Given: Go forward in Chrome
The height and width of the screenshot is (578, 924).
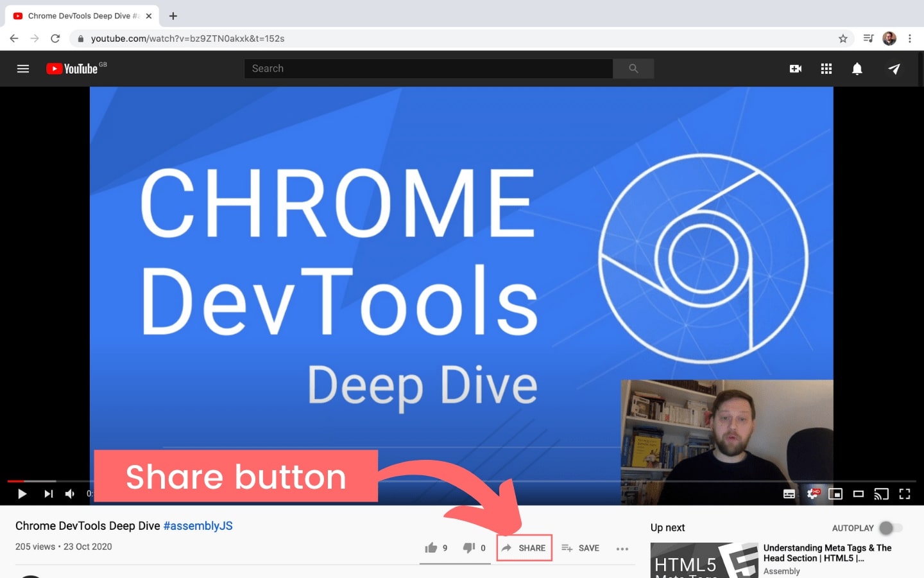Looking at the screenshot, I should tap(35, 39).
